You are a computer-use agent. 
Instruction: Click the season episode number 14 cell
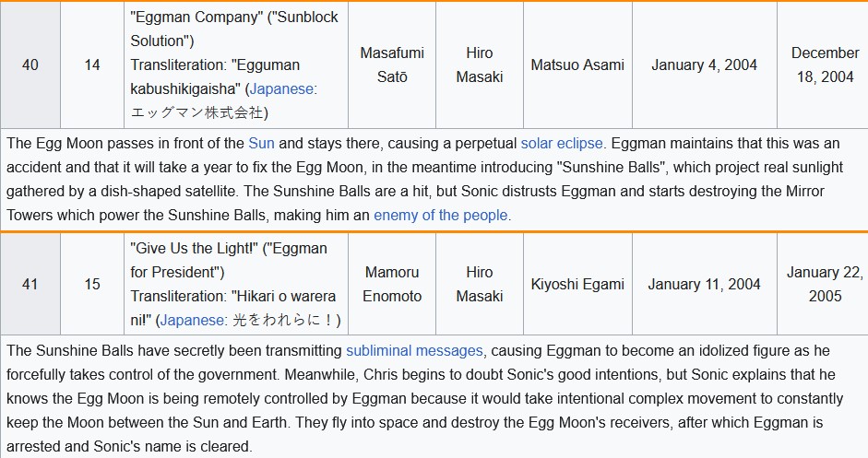tap(92, 65)
